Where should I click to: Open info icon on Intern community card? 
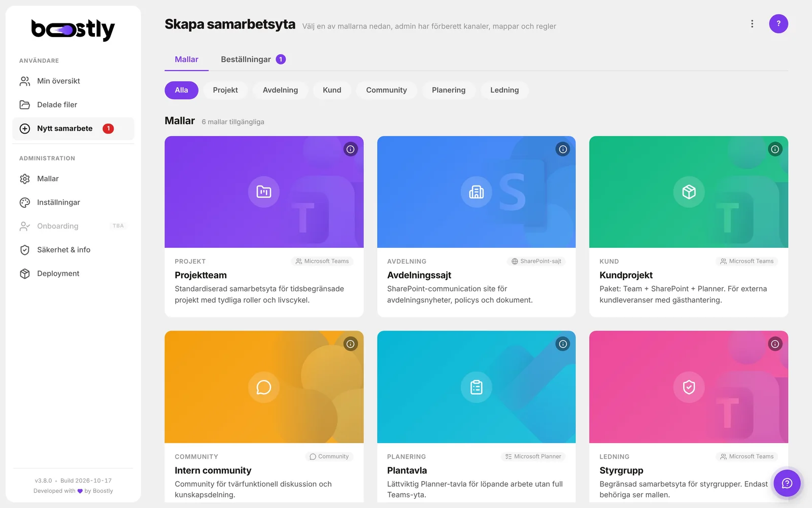[351, 344]
